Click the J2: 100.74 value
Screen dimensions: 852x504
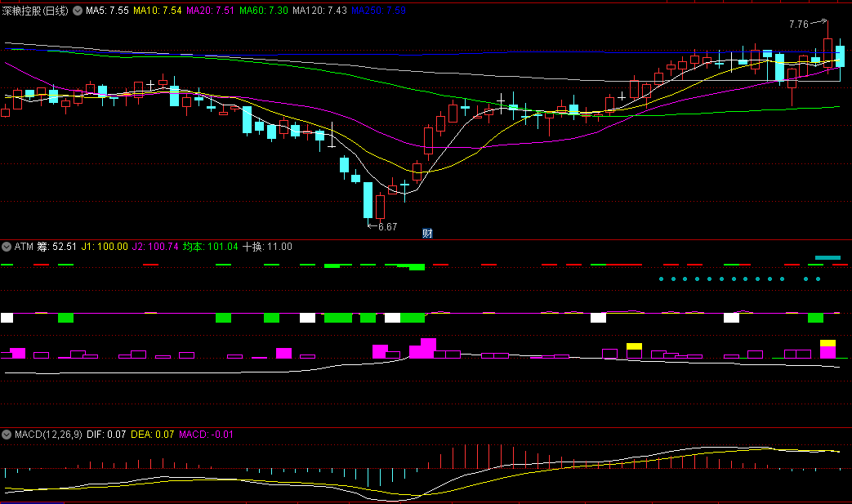pyautogui.click(x=155, y=247)
